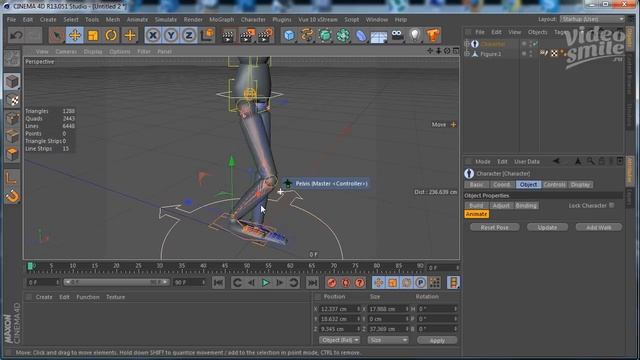Open the NURBS generators icon

click(x=325, y=36)
